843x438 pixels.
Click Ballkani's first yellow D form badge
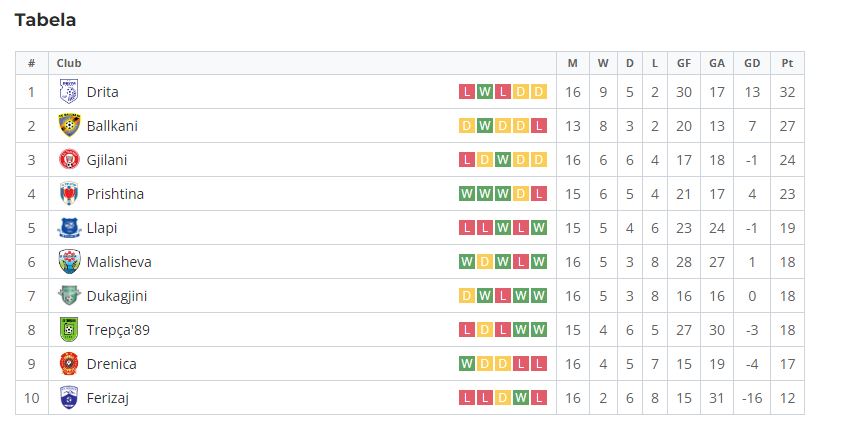pos(467,125)
